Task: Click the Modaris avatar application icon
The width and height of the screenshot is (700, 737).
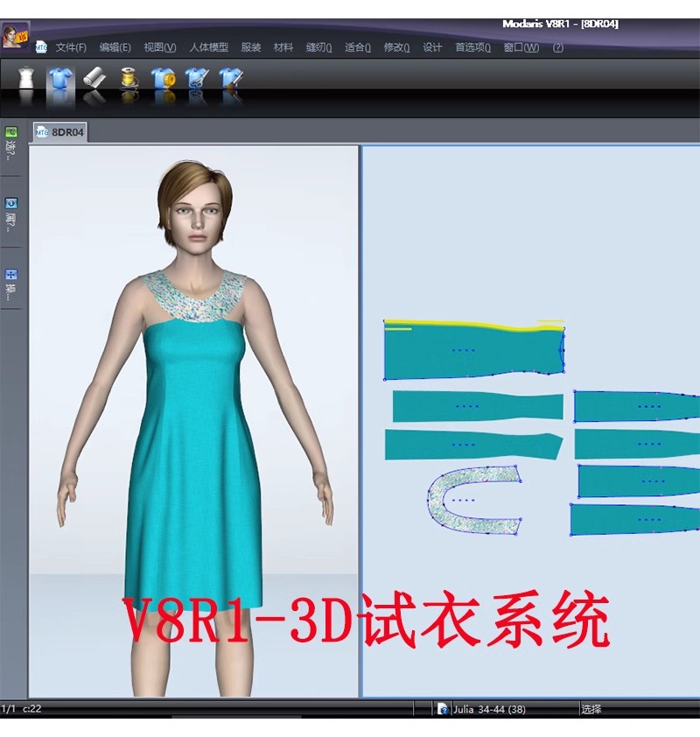Action: click(x=15, y=34)
